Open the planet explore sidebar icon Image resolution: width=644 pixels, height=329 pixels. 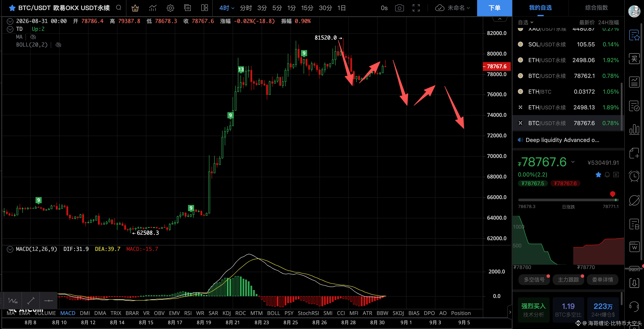[x=635, y=200]
